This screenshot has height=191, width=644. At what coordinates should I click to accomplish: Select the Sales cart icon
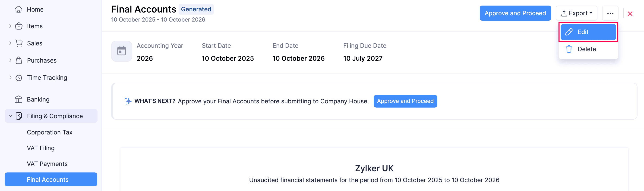[19, 43]
